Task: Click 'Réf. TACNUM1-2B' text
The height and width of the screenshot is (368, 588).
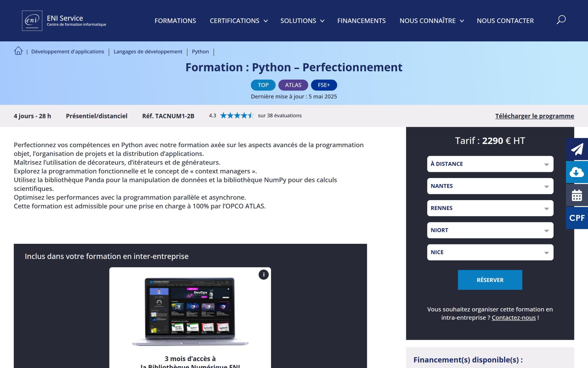Action: coord(168,116)
